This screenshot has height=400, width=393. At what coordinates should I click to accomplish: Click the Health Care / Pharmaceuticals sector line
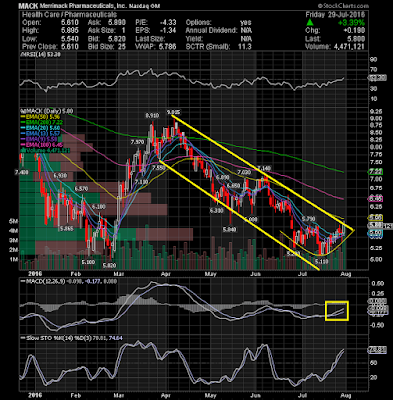69,14
